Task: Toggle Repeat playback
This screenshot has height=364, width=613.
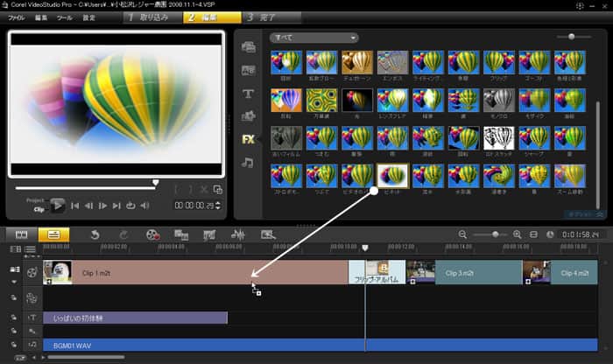Action: [130, 206]
